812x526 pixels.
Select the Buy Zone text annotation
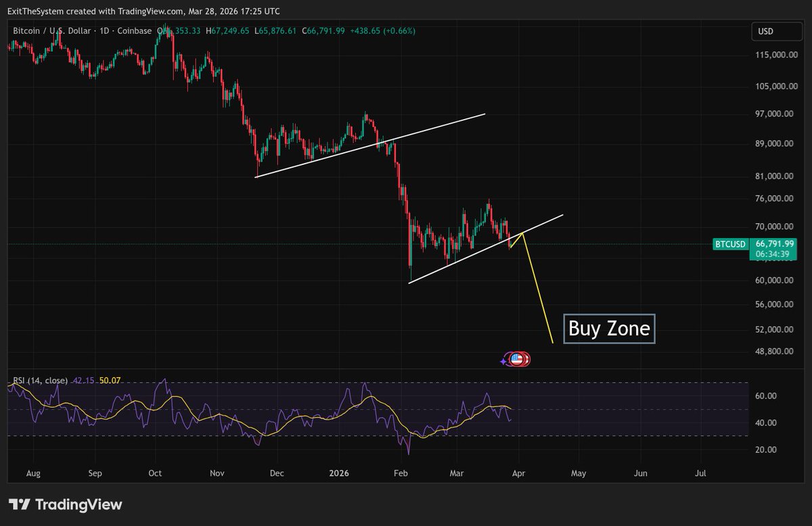coord(609,329)
